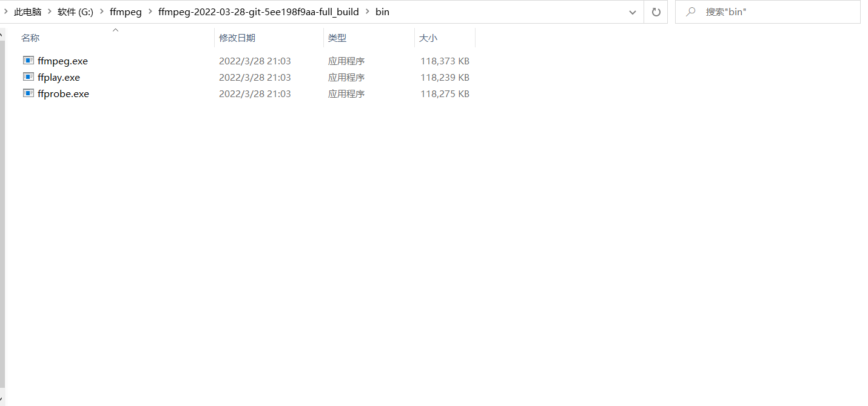
Task: Select the ffmpeg.exe application icon
Action: coord(29,60)
